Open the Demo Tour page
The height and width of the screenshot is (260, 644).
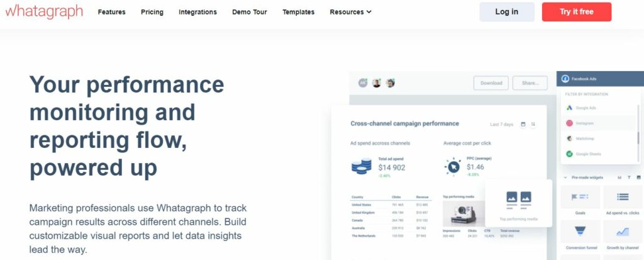[x=249, y=12]
